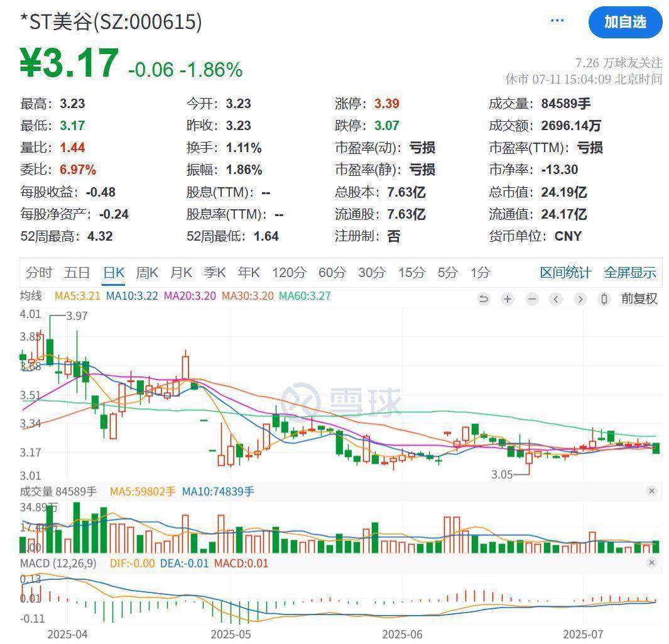Click the DEA:-0.01 MACD label
This screenshot has height=644, width=669.
pos(184,564)
